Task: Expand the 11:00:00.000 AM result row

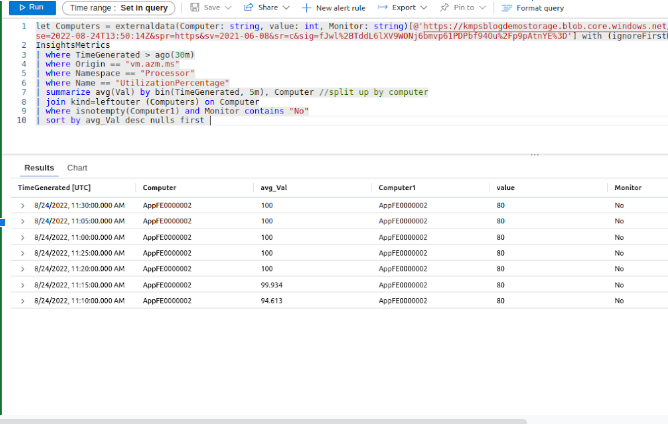Action: 23,237
